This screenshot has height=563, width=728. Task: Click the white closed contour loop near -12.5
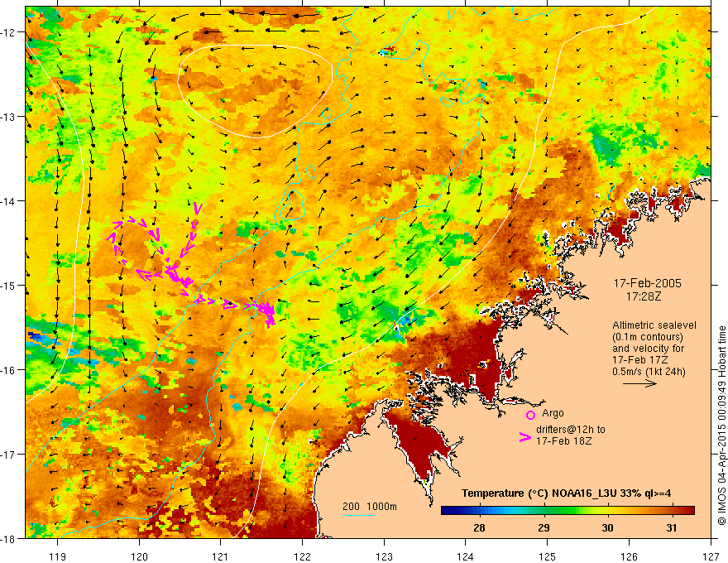[x=256, y=92]
